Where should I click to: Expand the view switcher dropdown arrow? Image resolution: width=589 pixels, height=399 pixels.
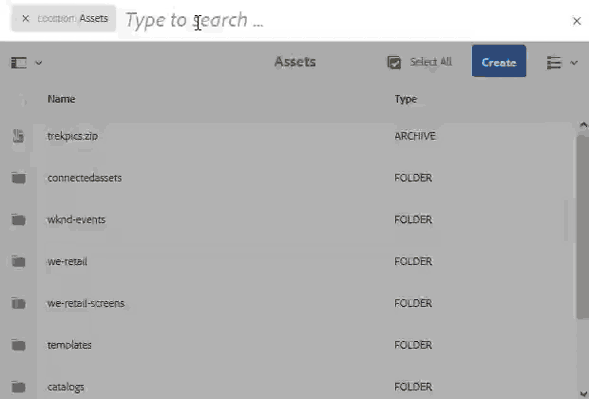click(x=574, y=63)
